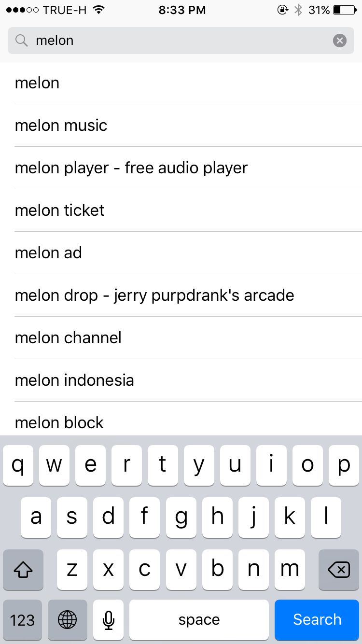Select the "melon block" suggestion

(59, 422)
